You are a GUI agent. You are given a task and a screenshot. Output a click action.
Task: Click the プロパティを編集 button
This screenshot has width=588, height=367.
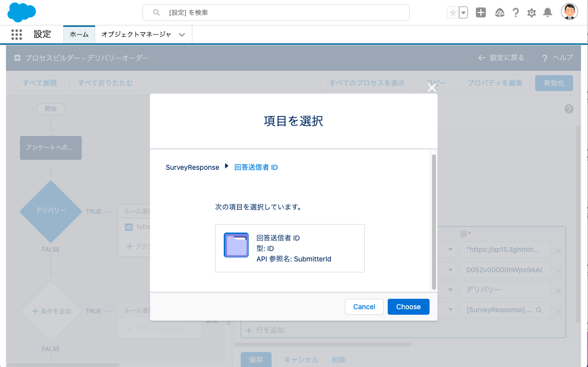coord(495,83)
